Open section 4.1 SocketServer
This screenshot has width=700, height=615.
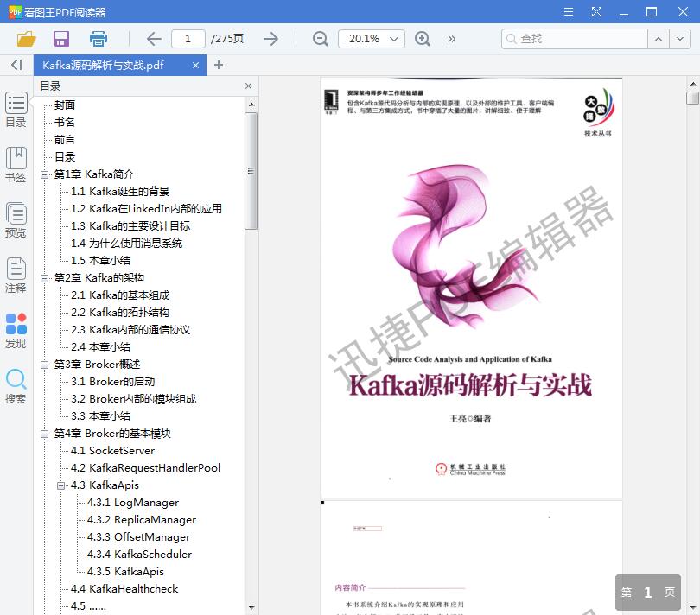112,451
